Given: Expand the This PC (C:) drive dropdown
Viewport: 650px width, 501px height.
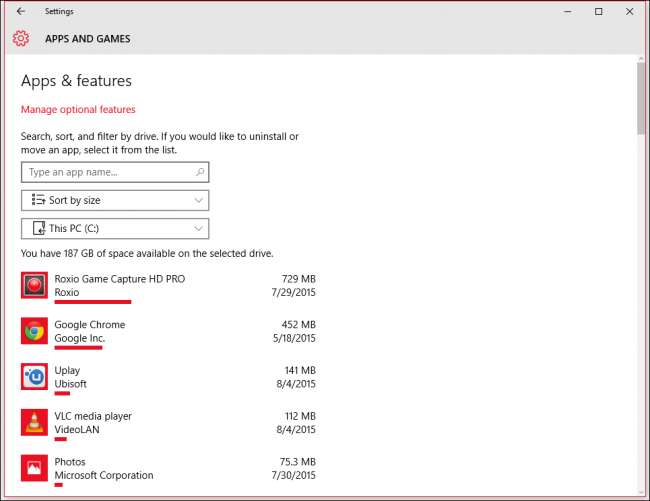Looking at the screenshot, I should [x=115, y=228].
